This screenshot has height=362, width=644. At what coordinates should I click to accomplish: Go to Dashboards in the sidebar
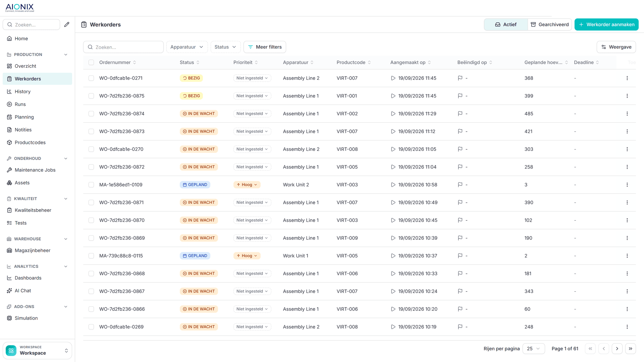[38, 278]
